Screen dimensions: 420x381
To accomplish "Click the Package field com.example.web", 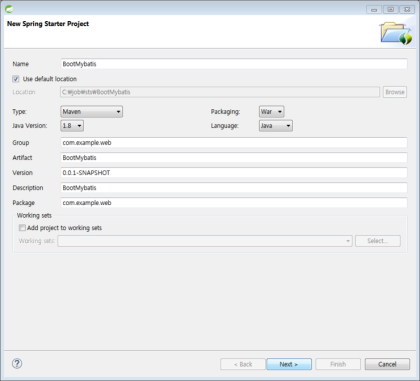I will coord(234,203).
